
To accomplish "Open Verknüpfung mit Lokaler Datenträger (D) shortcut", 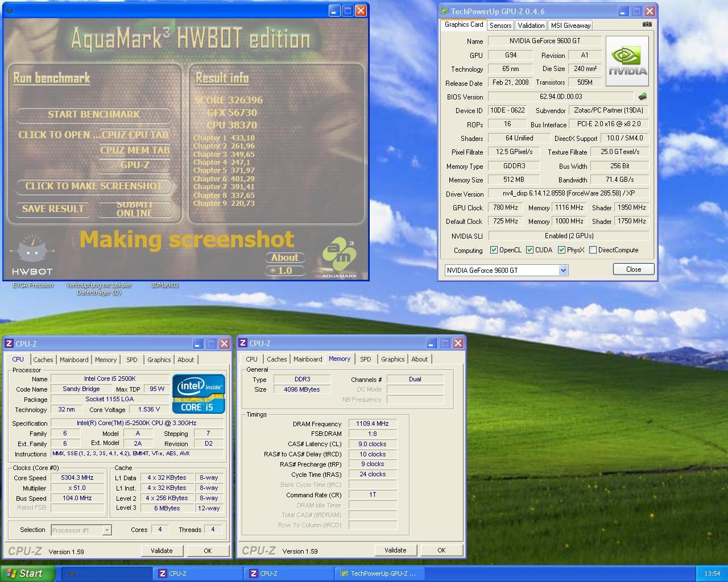I will [x=99, y=289].
